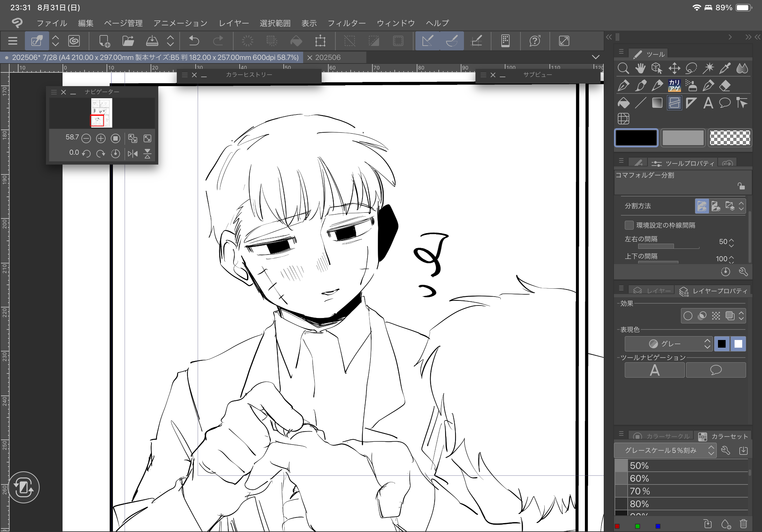Viewport: 762px width, 532px height.
Task: Open the フィルター menu
Action: click(346, 23)
